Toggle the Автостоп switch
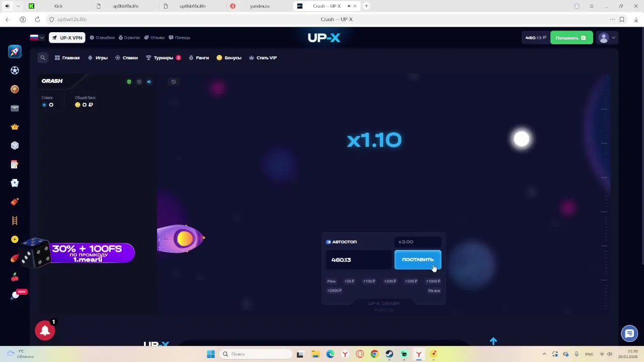 tap(329, 242)
